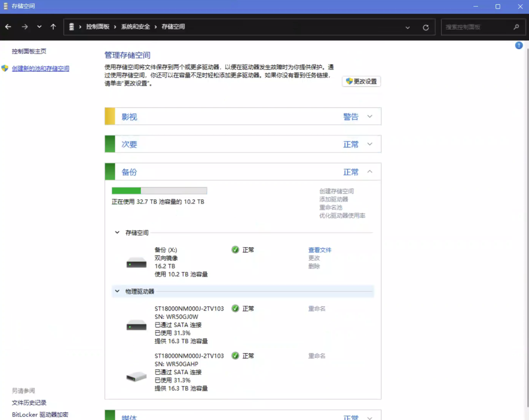Click the 次要 pool name
This screenshot has height=420, width=529.
click(x=129, y=144)
